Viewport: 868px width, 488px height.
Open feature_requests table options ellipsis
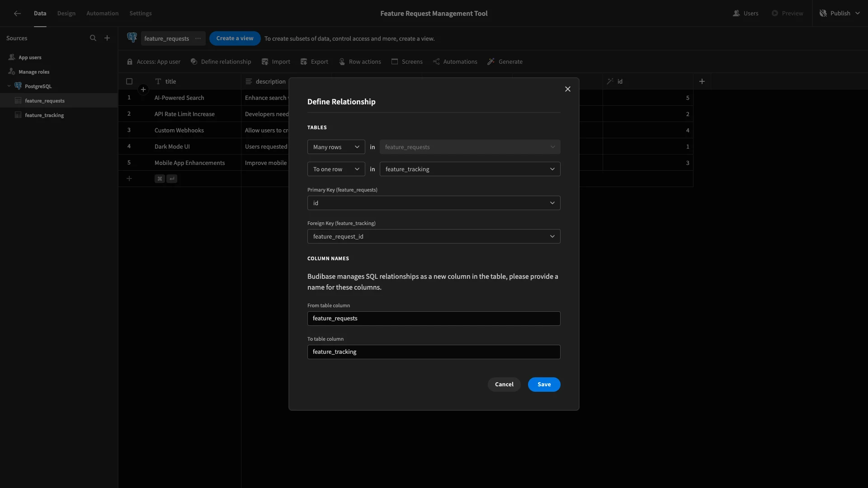(198, 38)
